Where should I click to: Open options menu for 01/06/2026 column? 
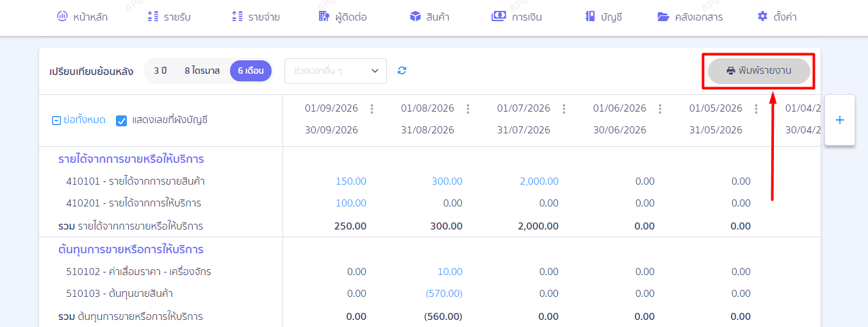(x=660, y=109)
